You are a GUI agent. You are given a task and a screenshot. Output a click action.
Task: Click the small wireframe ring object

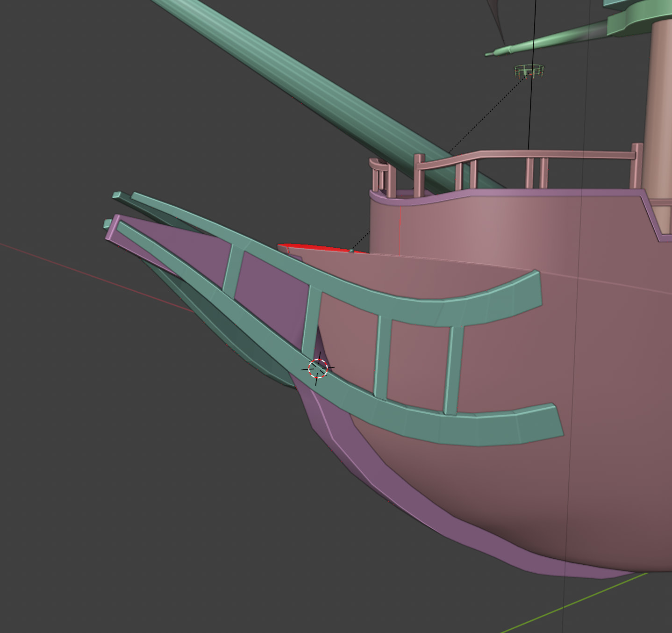tap(529, 71)
